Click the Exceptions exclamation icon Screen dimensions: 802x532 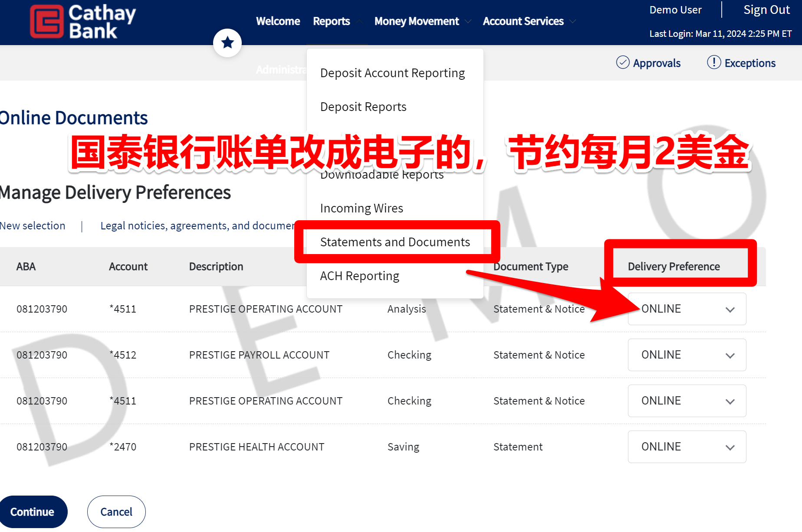(x=714, y=62)
